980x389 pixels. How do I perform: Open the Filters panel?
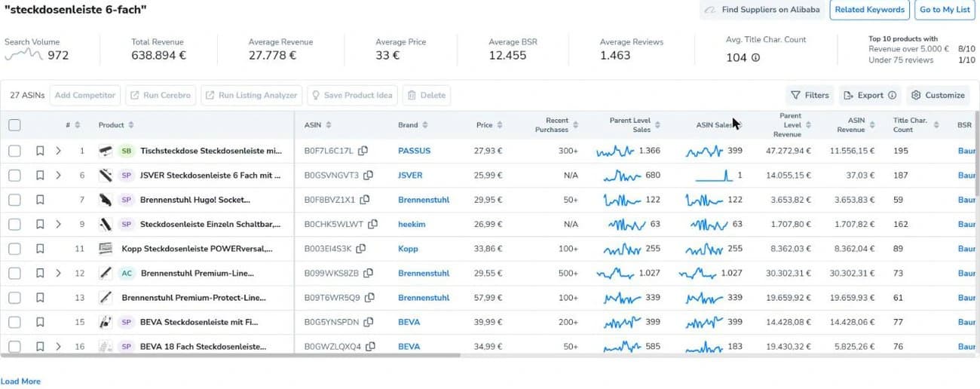tap(810, 96)
